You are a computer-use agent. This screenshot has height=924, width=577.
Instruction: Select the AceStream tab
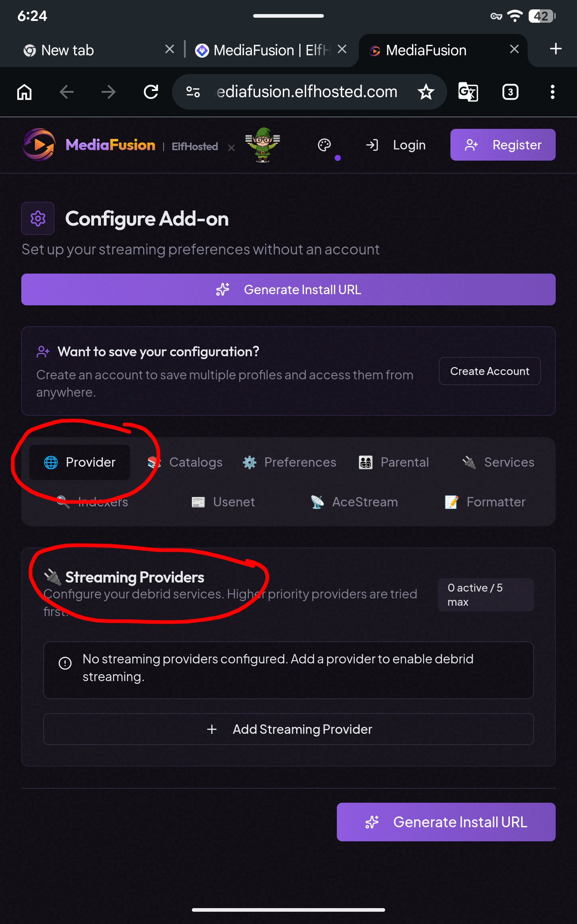[354, 502]
